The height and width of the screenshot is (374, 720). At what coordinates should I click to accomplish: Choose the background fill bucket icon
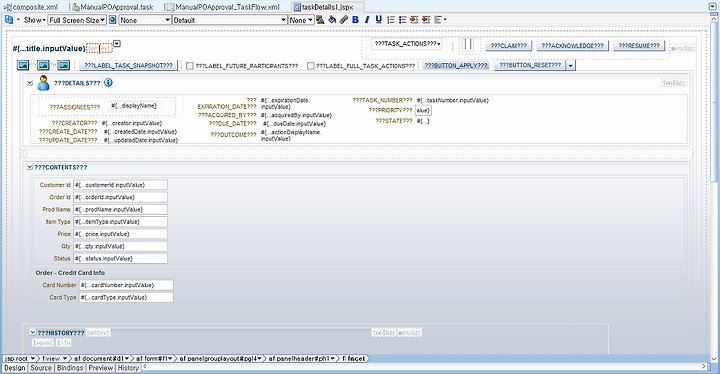[x=332, y=20]
